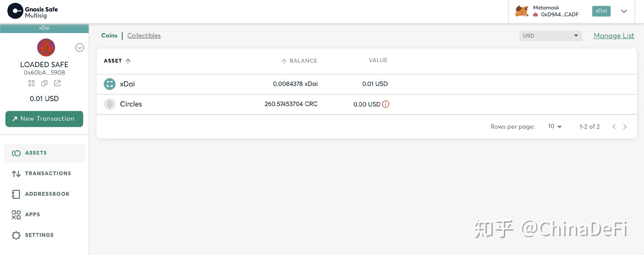Click the external link icon for safe

click(57, 82)
